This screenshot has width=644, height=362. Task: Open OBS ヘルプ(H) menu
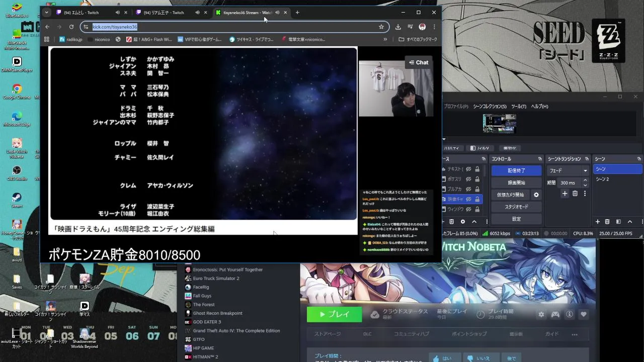pyautogui.click(x=539, y=106)
